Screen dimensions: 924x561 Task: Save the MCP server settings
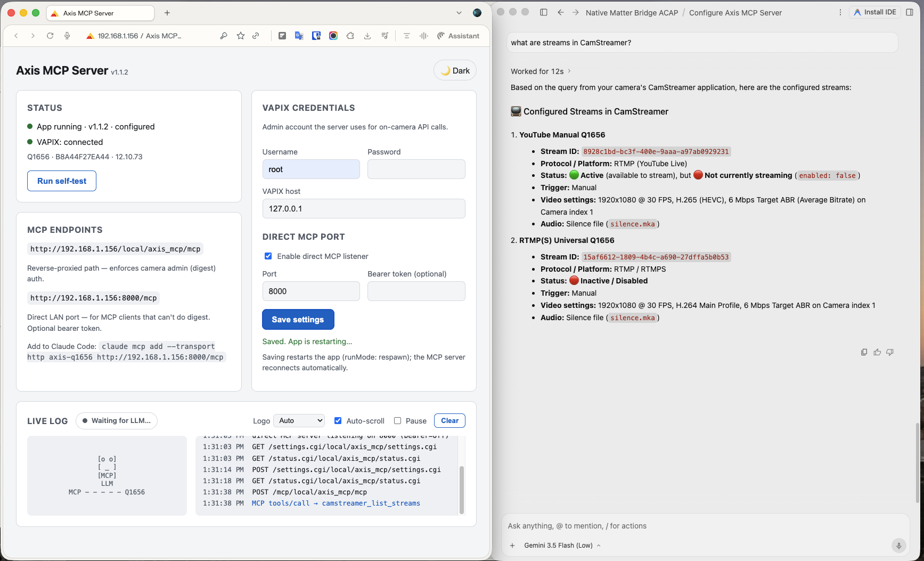[x=298, y=320]
